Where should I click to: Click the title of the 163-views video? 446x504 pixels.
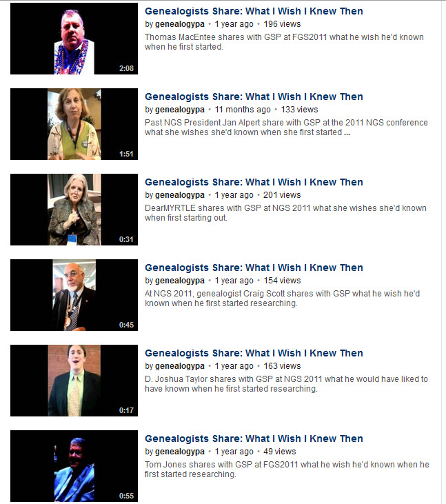254,353
